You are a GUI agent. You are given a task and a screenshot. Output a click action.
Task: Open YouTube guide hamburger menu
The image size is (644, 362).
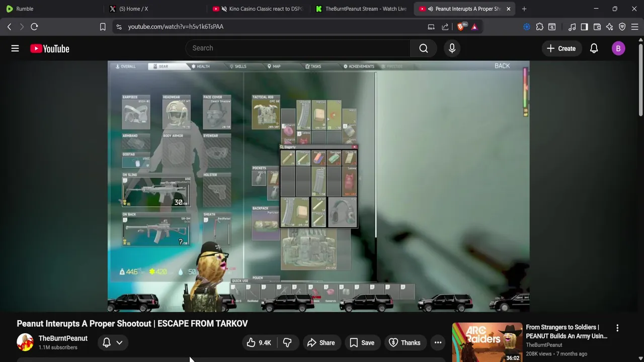(15, 48)
